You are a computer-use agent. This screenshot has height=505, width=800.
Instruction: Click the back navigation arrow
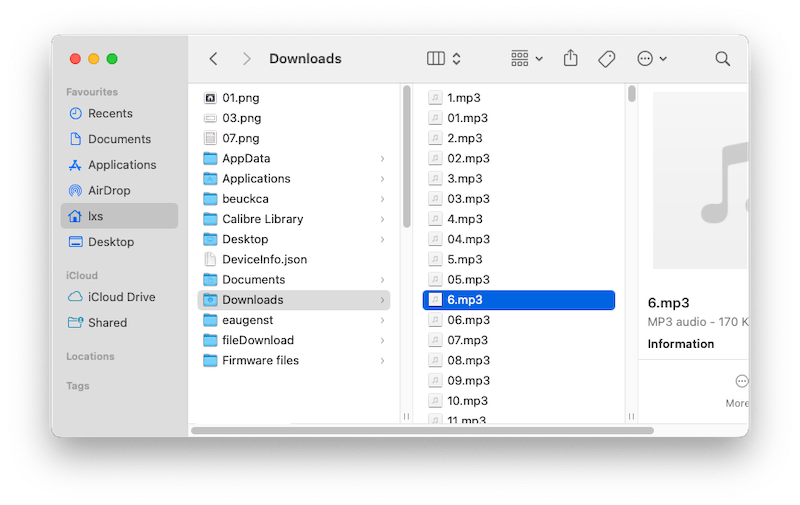(x=213, y=59)
